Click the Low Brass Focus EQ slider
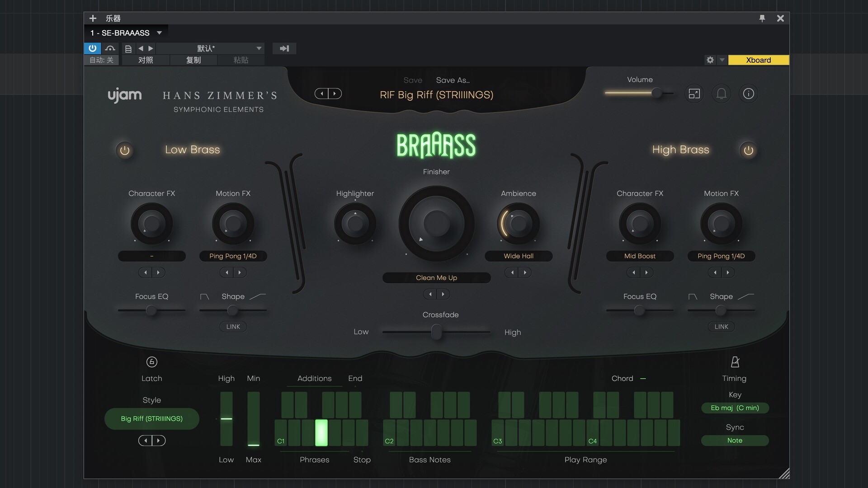This screenshot has height=488, width=868. [x=151, y=310]
